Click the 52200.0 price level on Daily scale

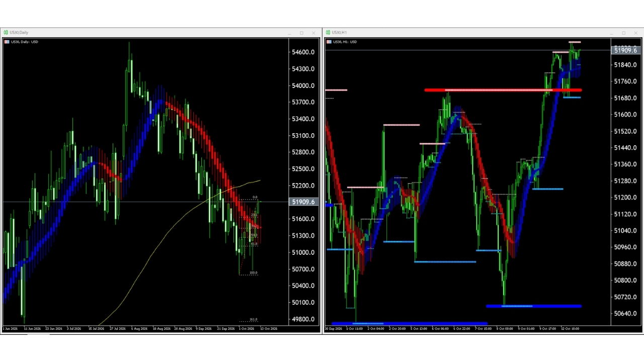click(303, 186)
